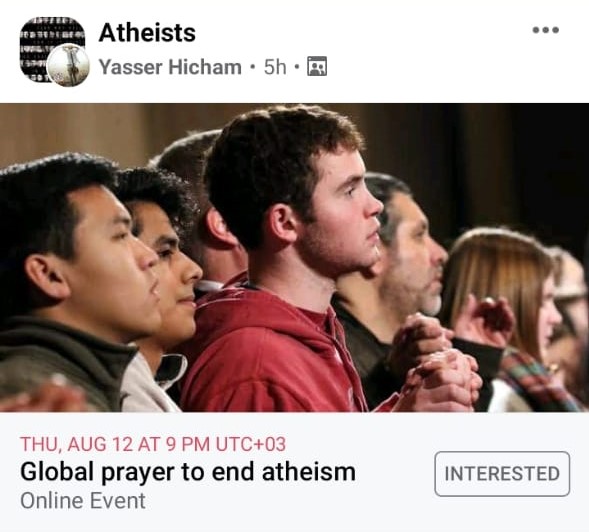Open the Atheists group avatar

52,49
